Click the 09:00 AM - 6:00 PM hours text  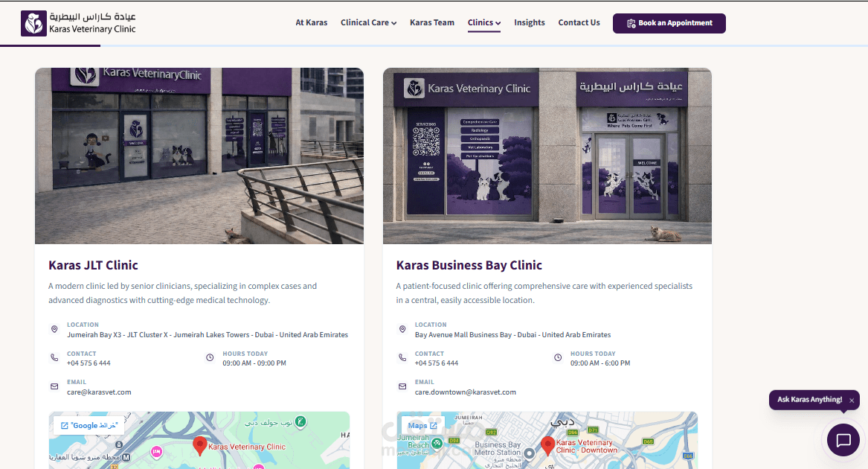tap(600, 363)
